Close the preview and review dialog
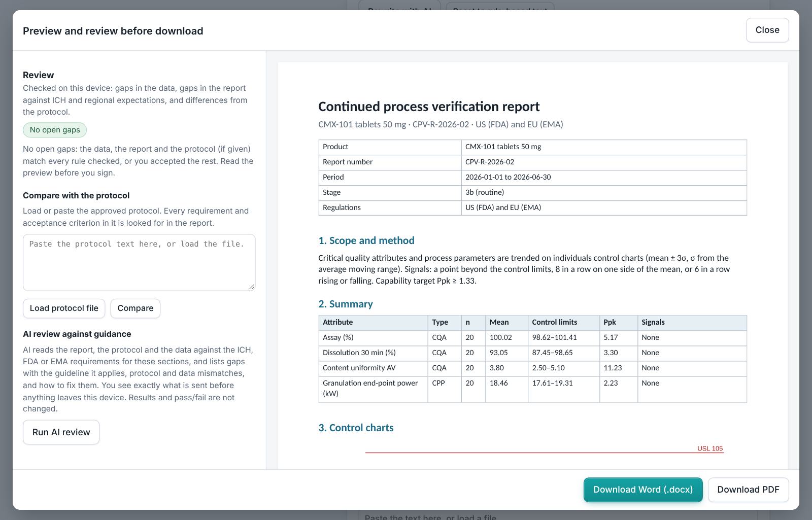Screen dimensions: 812x520 click(x=767, y=30)
